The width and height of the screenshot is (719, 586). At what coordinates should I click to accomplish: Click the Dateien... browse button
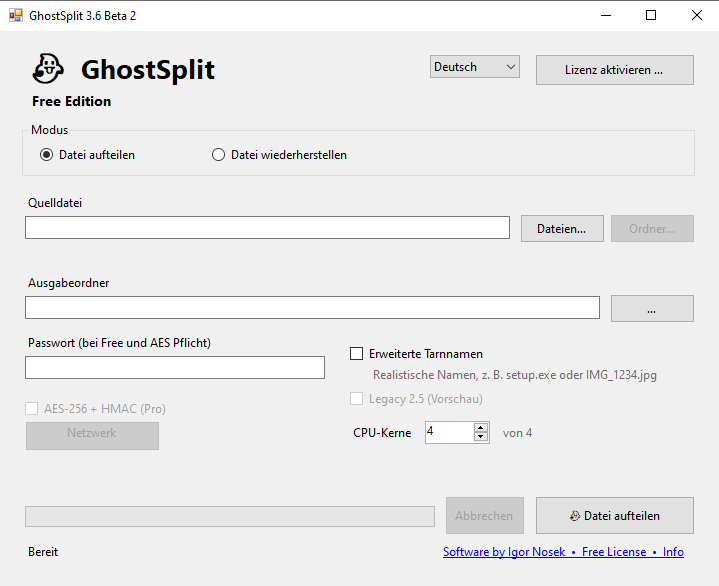562,228
